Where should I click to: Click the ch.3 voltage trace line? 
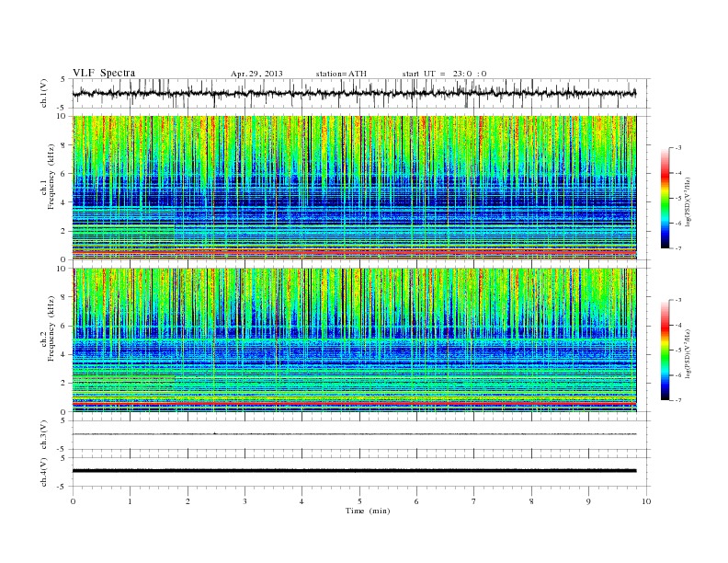(354, 434)
